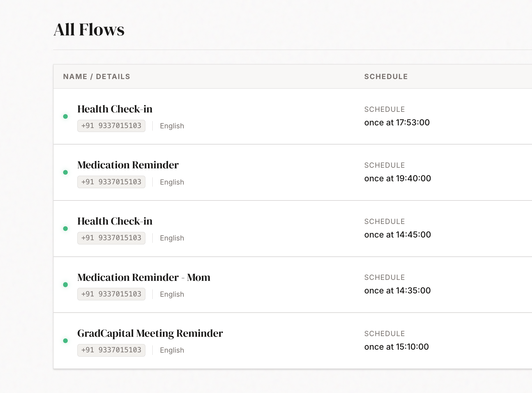Click status dot for the 19:40:00 Medication Reminder
This screenshot has width=532, height=393.
[x=65, y=172]
